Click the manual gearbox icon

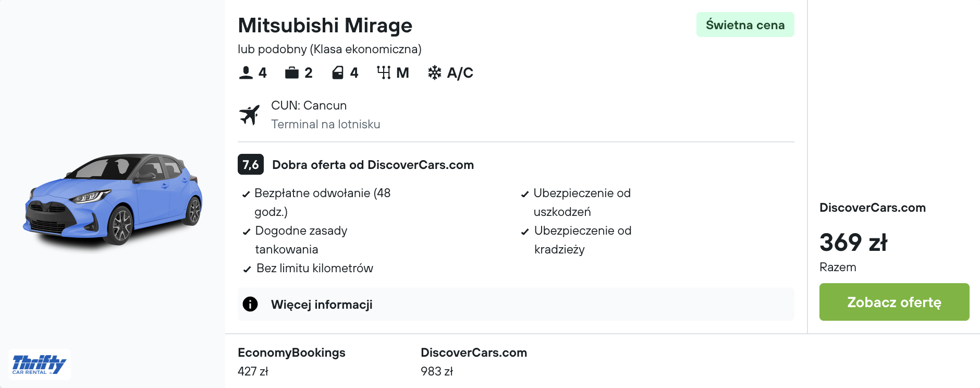[x=384, y=72]
